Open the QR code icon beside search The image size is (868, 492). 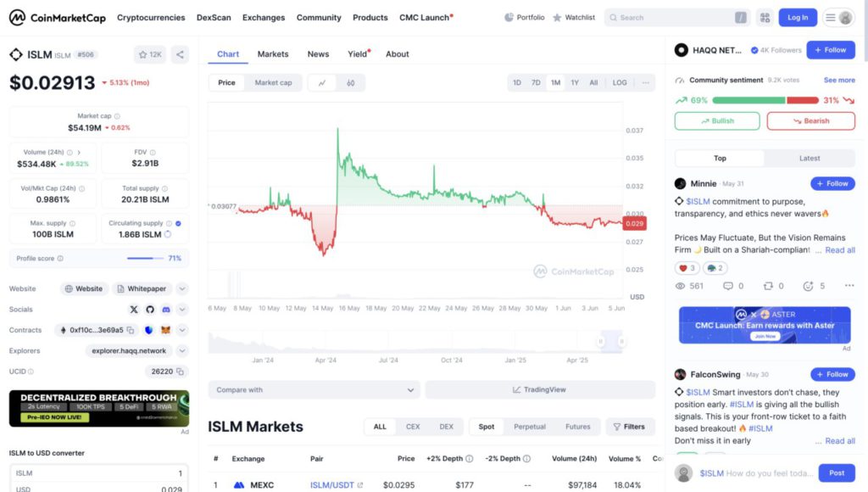[x=765, y=18]
